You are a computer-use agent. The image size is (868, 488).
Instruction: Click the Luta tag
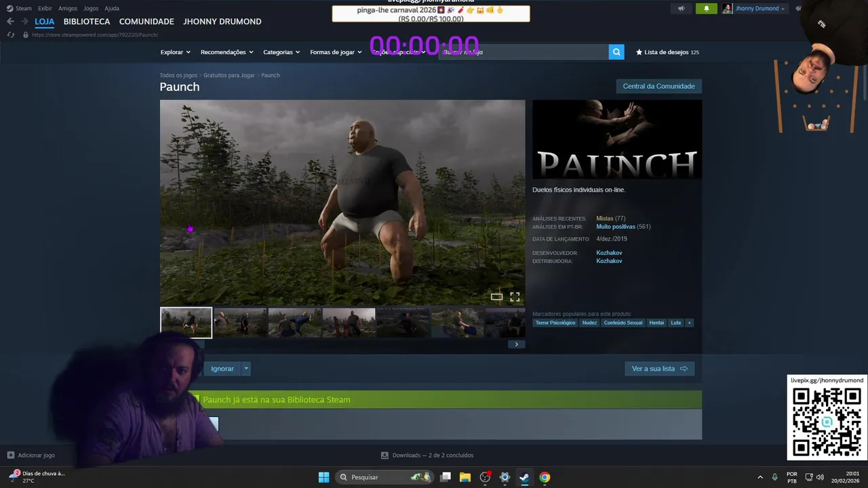coord(675,323)
